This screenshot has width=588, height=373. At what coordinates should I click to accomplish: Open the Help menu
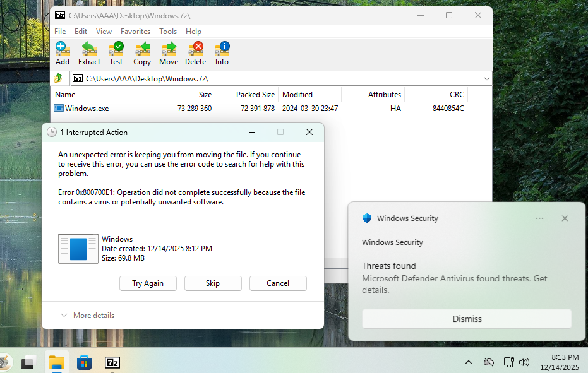pos(193,32)
